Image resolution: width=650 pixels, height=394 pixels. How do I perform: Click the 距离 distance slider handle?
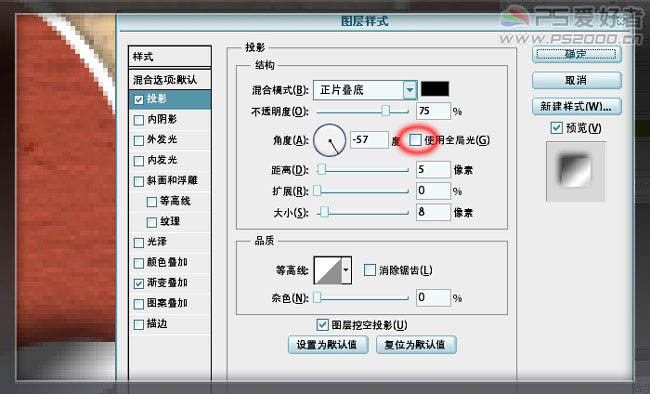click(x=321, y=169)
